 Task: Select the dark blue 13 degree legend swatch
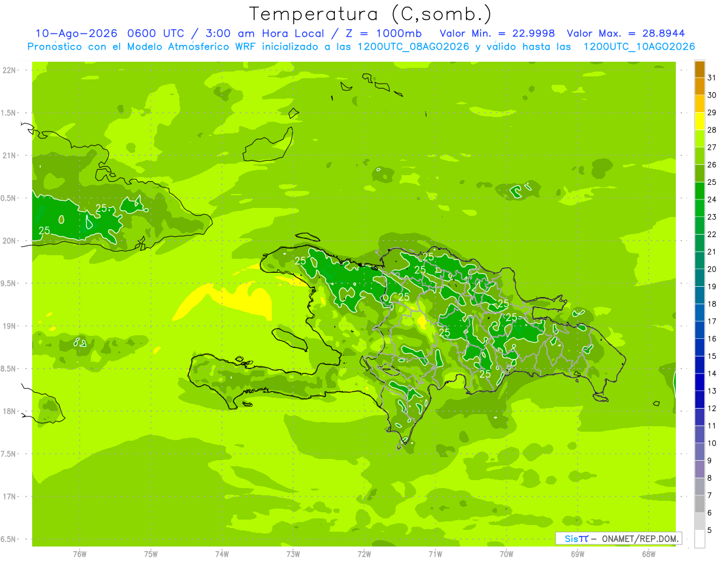click(699, 383)
